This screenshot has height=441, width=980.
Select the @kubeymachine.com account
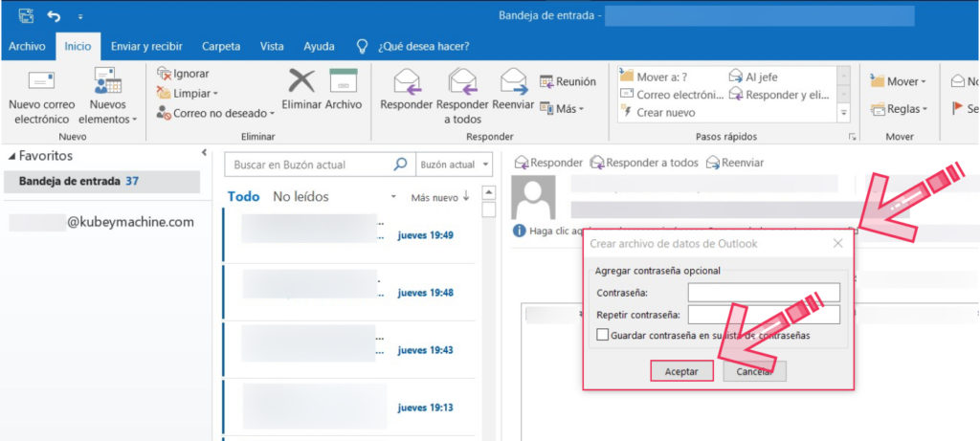[x=101, y=222]
